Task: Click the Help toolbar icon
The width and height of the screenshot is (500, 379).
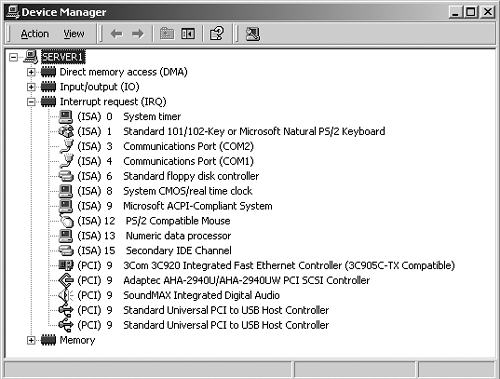Action: point(217,34)
